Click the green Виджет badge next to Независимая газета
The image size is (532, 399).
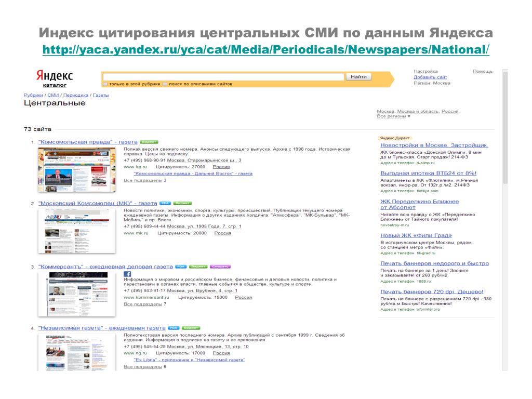tap(191, 328)
